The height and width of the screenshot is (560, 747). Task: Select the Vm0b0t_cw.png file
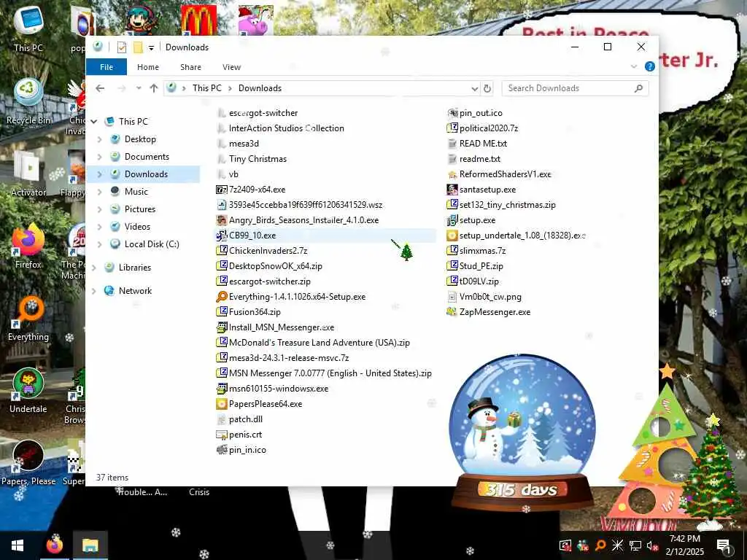[x=484, y=297]
